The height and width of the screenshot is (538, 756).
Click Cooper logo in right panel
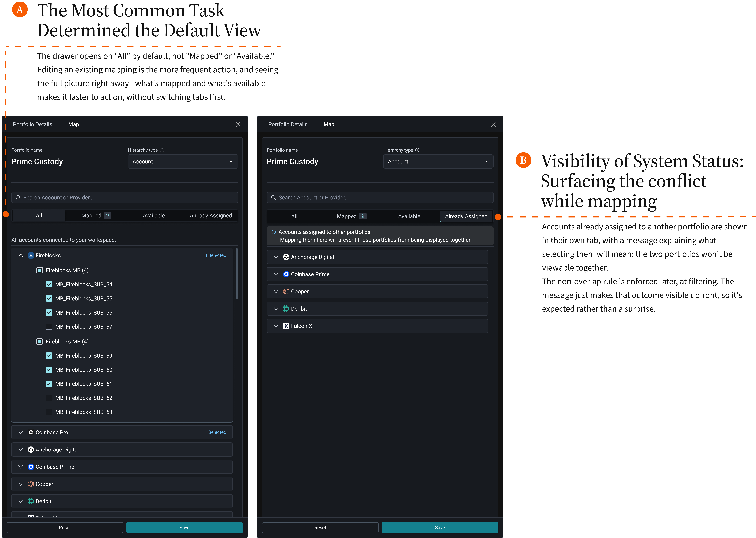click(x=286, y=292)
